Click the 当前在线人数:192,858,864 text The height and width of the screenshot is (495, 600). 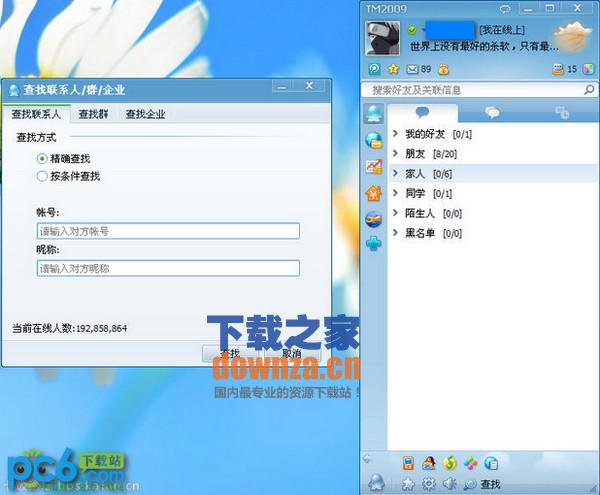(x=70, y=328)
